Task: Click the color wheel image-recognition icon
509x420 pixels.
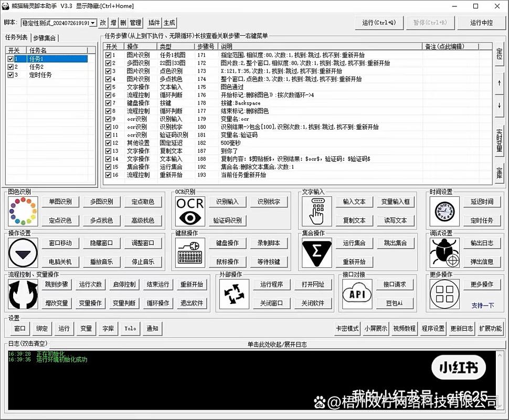Action: (x=23, y=211)
